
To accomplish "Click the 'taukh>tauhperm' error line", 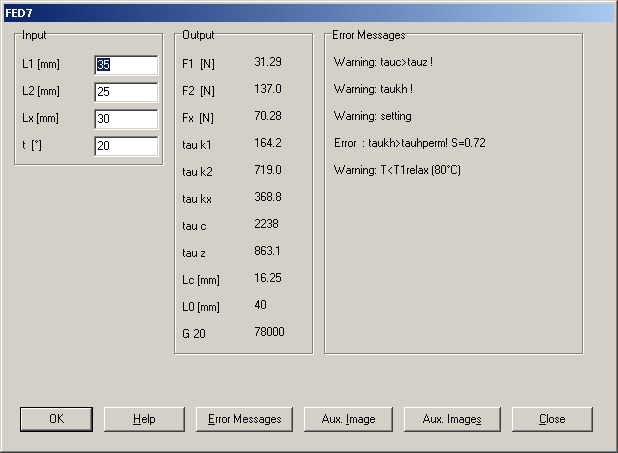I will (410, 143).
